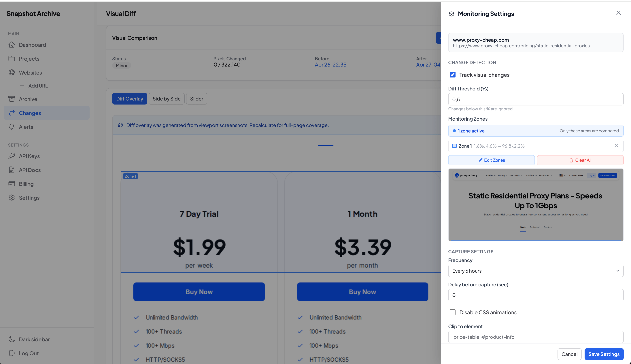This screenshot has height=364, width=631.
Task: Switch to Side by Side tab
Action: point(167,99)
